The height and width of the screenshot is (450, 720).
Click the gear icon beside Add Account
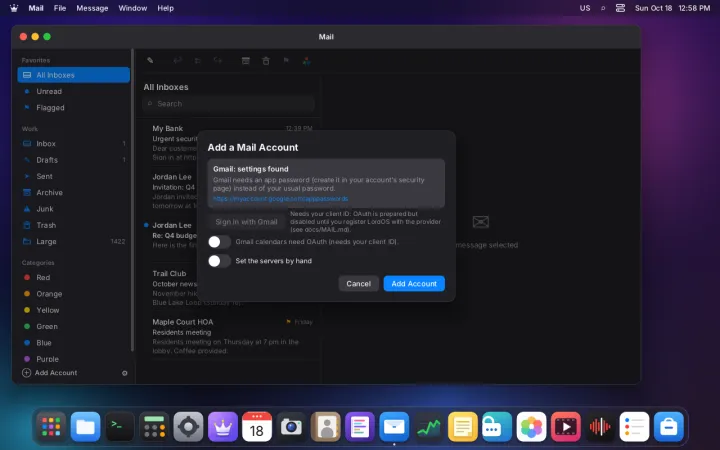coord(124,373)
